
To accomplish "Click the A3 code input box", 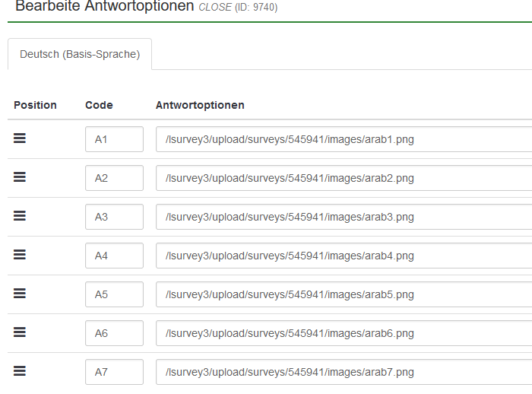I will [x=114, y=218].
